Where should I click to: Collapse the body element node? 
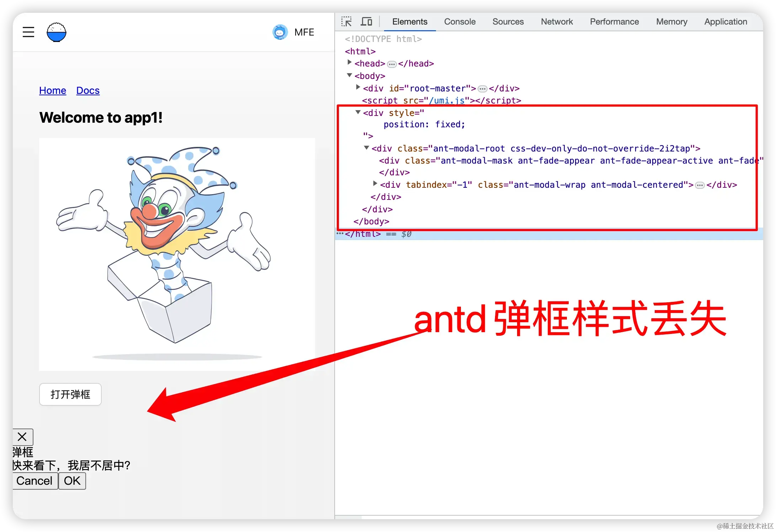coord(350,75)
